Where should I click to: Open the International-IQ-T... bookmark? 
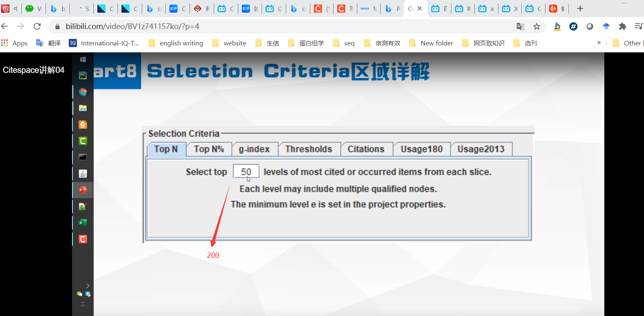pyautogui.click(x=104, y=43)
